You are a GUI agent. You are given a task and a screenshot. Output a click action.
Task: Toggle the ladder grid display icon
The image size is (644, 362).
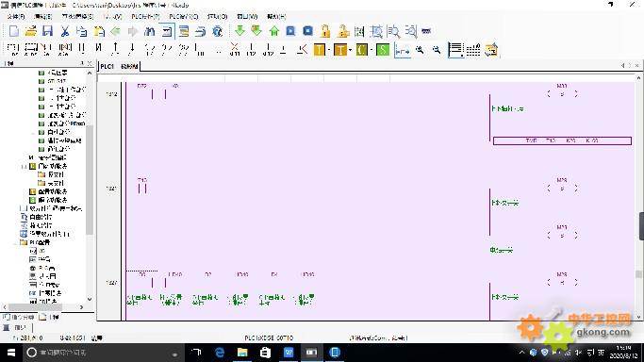pyautogui.click(x=473, y=50)
